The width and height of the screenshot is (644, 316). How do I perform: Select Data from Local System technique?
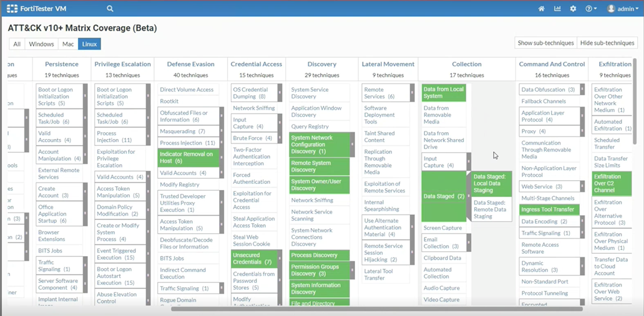point(444,93)
